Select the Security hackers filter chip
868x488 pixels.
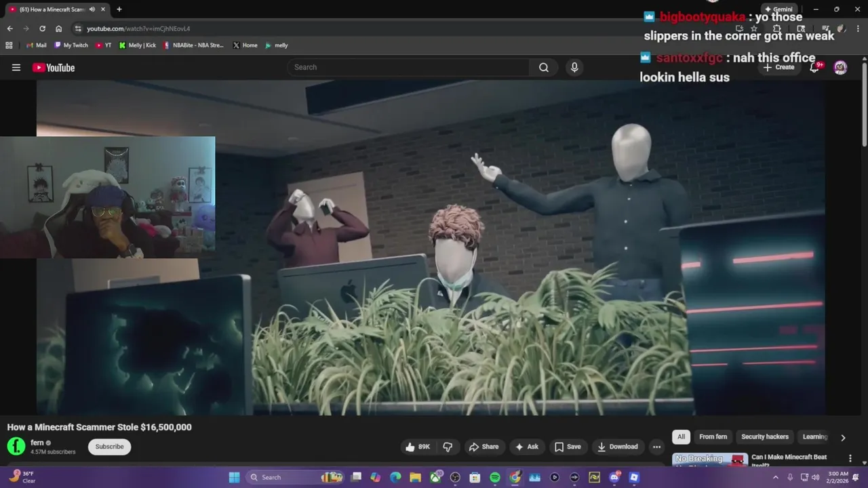tap(765, 437)
